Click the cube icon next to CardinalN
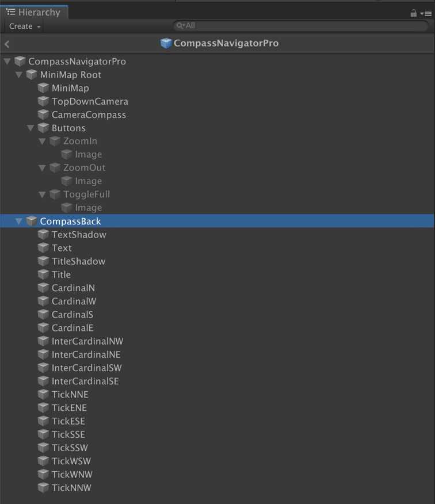The image size is (435, 504). tap(43, 288)
